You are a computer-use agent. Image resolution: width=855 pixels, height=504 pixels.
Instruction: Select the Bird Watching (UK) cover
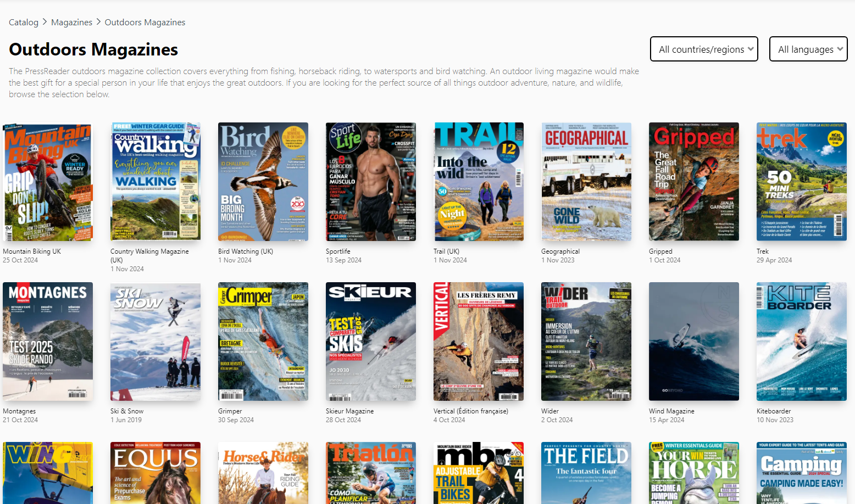click(x=263, y=182)
